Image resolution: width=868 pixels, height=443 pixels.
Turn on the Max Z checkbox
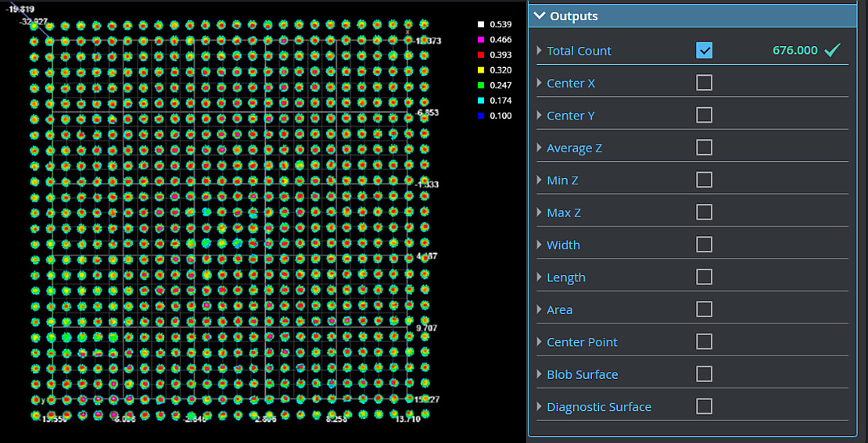click(x=704, y=213)
